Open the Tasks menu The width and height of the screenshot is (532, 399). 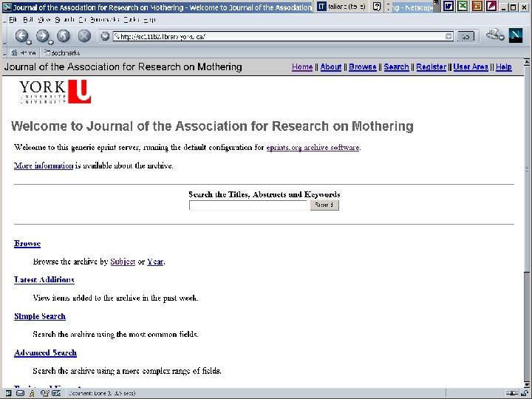[130, 20]
